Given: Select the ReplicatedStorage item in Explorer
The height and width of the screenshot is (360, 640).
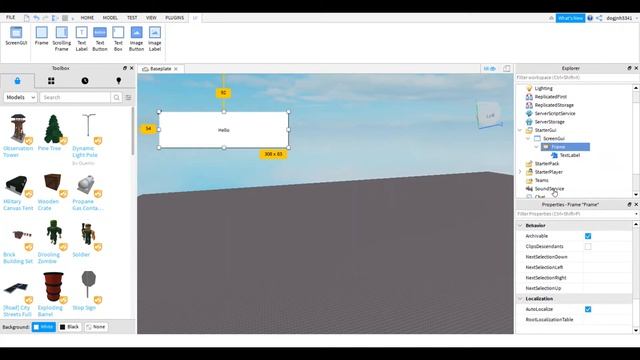Looking at the screenshot, I should pos(554,105).
